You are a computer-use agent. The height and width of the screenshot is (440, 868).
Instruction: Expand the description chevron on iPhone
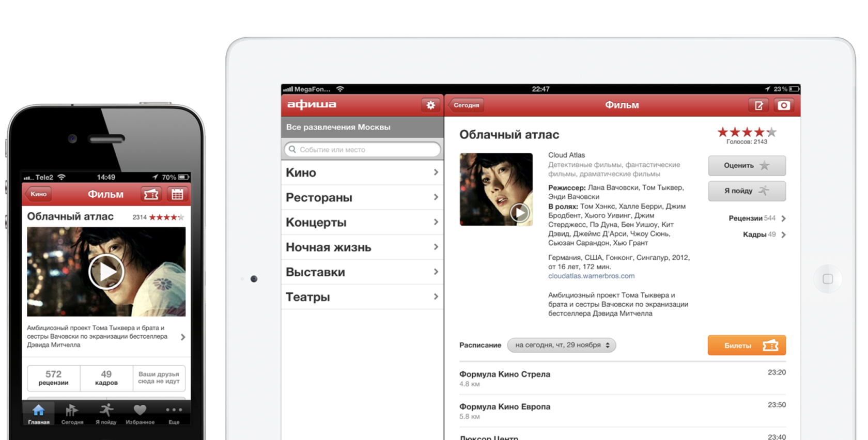[x=183, y=337]
